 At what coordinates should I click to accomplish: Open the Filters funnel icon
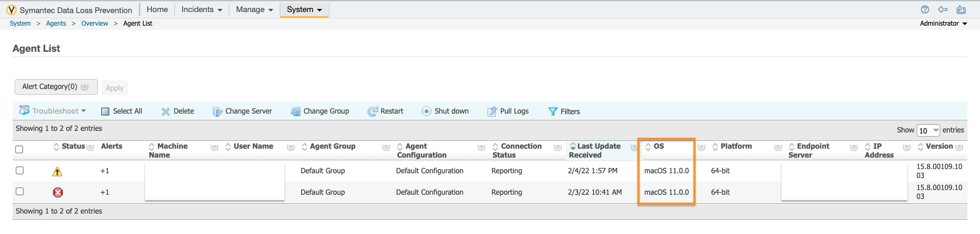pyautogui.click(x=553, y=112)
